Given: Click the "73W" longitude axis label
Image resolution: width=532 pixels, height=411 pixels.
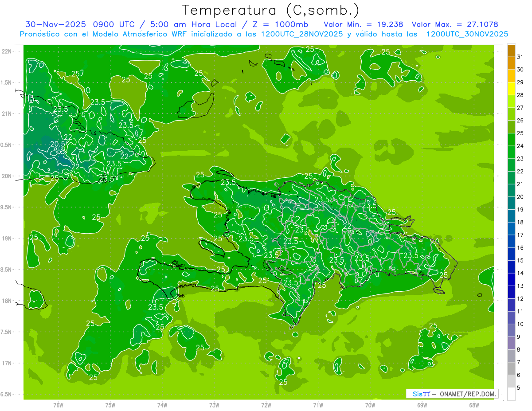Looking at the screenshot, I should [214, 405].
